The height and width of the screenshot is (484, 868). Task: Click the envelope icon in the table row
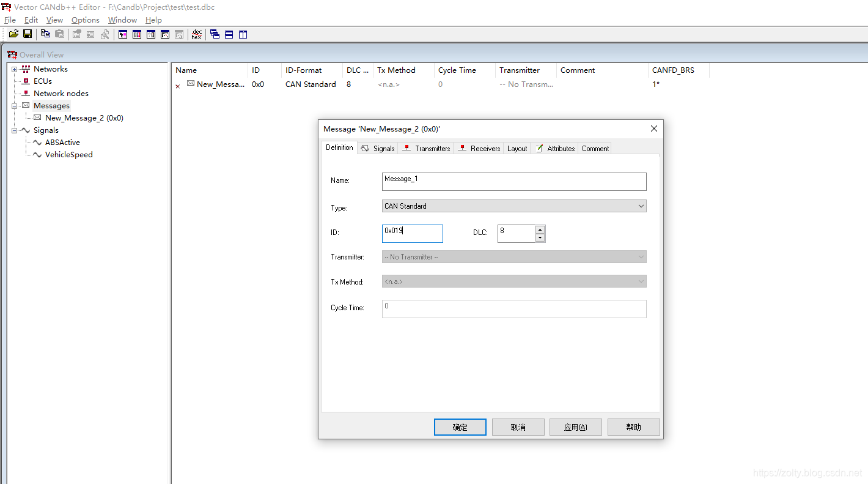[x=191, y=83]
